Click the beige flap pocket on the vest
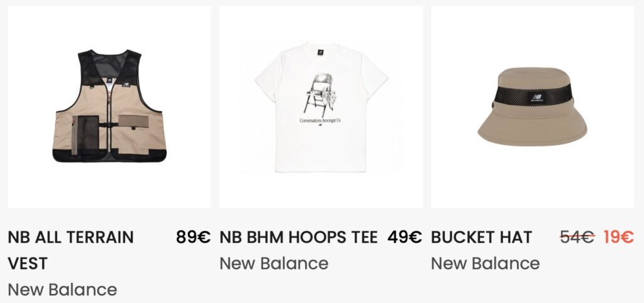The height and width of the screenshot is (303, 644). [133, 122]
